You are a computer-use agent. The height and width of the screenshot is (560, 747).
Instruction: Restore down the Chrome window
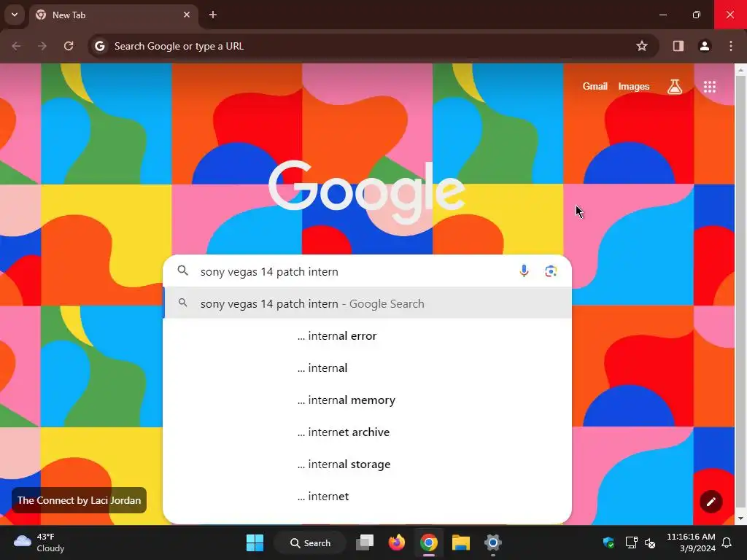click(x=697, y=15)
